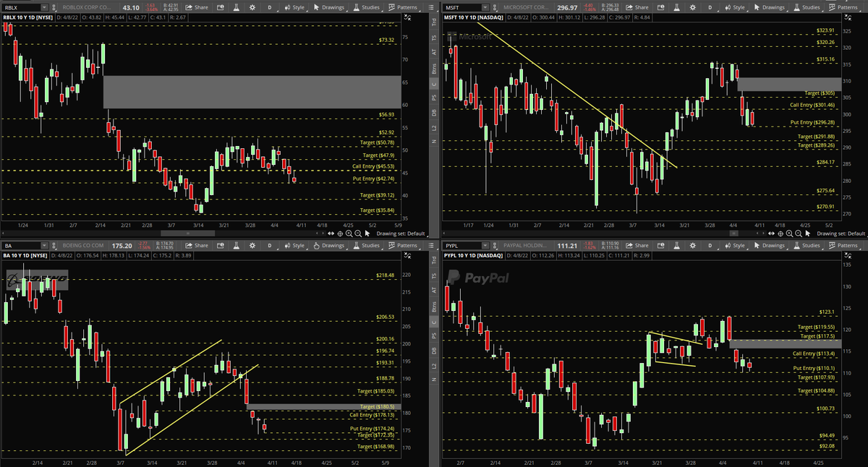Viewport: 868px width, 467px height.
Task: Change RBLX chart timeframe D button
Action: click(x=269, y=7)
